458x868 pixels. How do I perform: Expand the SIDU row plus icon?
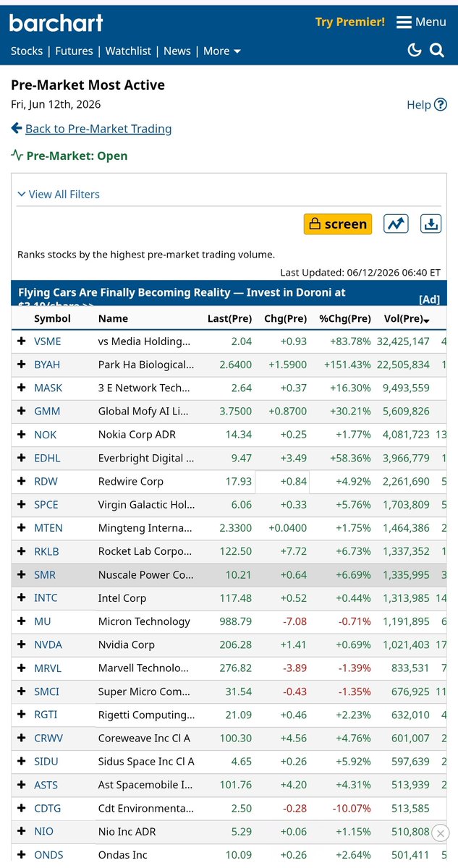point(22,762)
